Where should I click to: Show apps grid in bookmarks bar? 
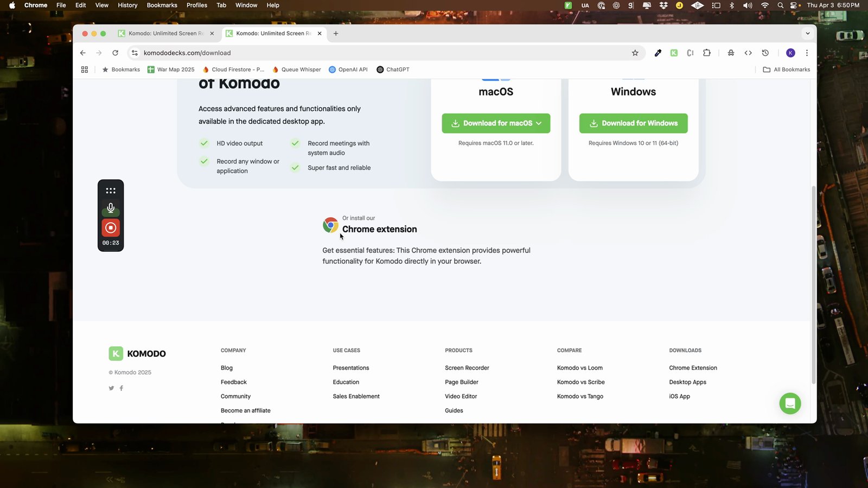point(84,69)
